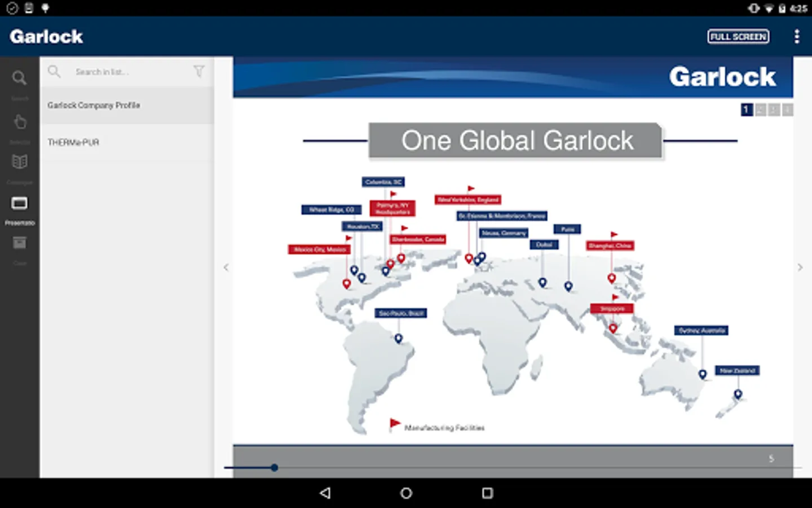
Task: Click the Dubai map label
Action: [544, 244]
